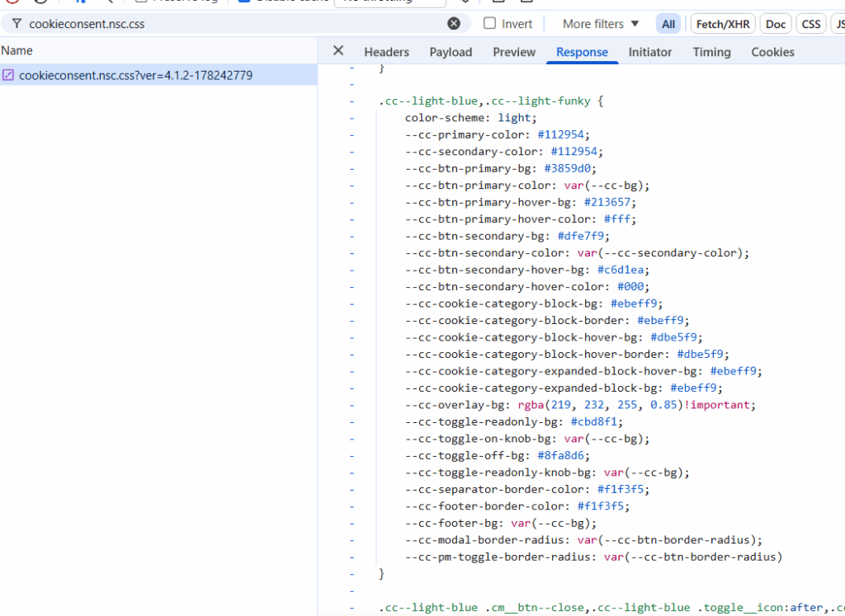Screen dimensions: 845x616
Task: Go to the Initiator tab
Action: pos(650,52)
